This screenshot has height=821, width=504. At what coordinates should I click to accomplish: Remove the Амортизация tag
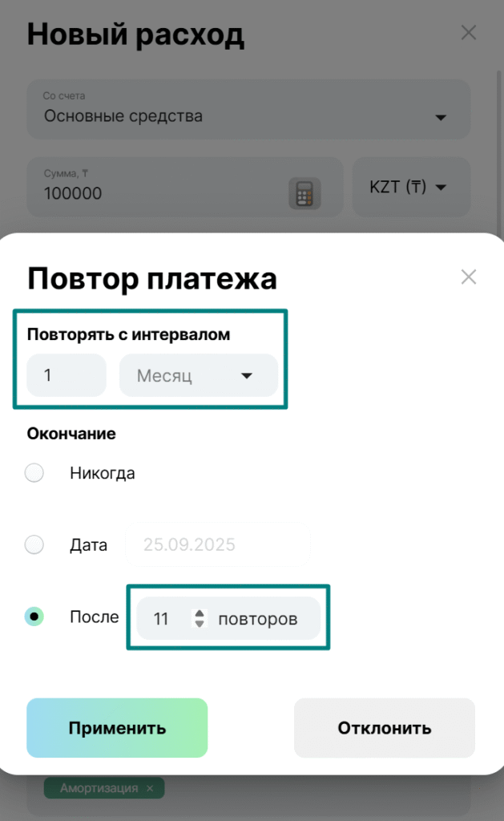click(149, 789)
